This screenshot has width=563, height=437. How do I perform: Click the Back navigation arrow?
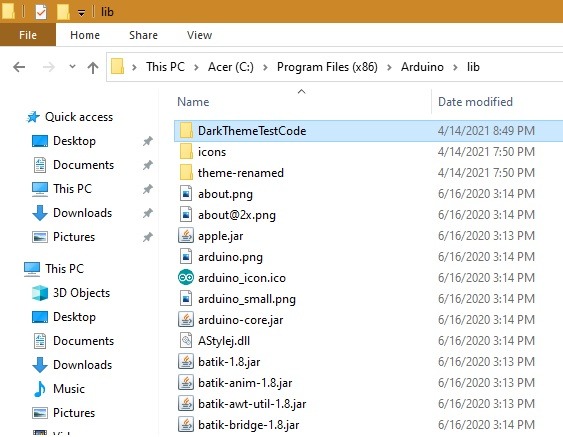[19, 67]
